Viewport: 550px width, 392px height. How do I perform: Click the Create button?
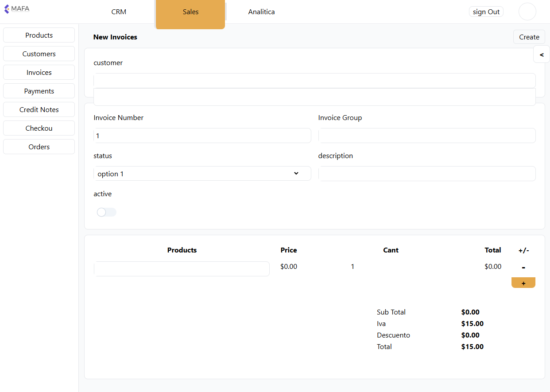(529, 37)
